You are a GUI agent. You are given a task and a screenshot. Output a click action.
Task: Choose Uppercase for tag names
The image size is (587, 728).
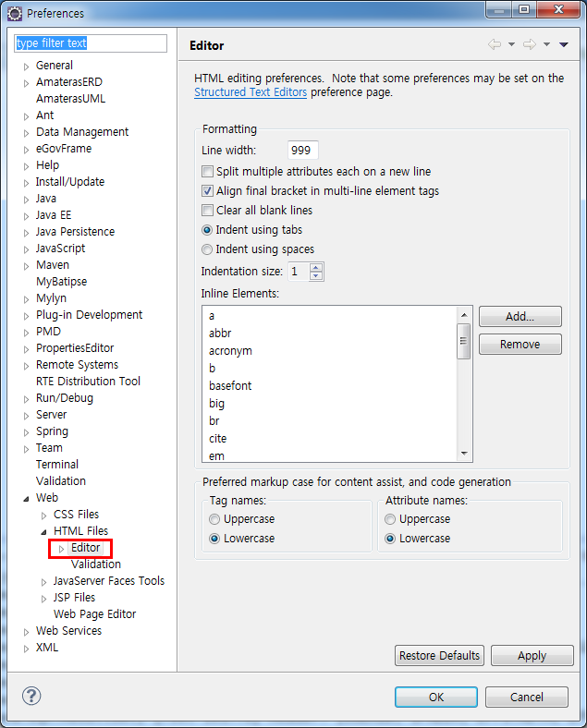[x=214, y=519]
